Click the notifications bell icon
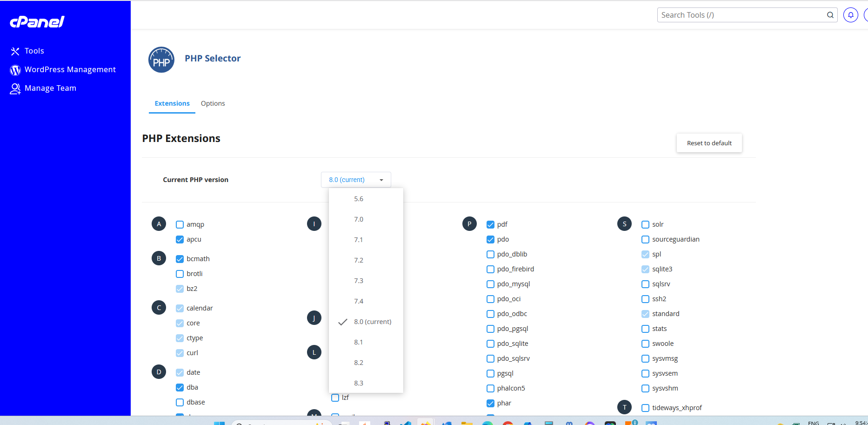868x425 pixels. click(x=850, y=15)
